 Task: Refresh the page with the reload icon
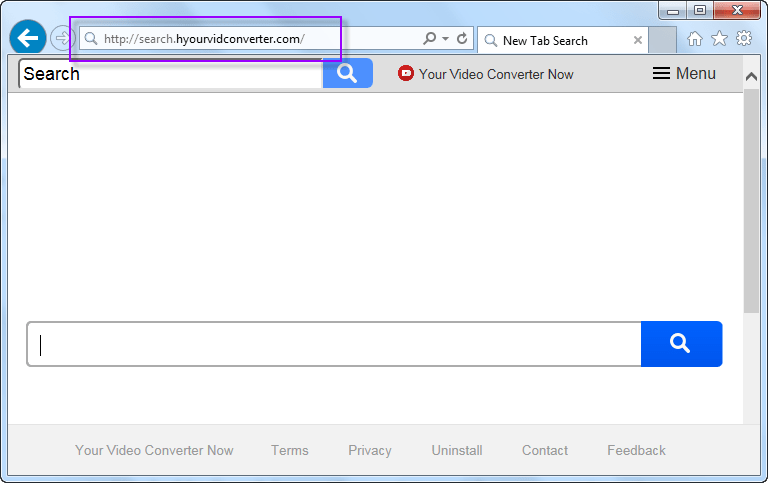pos(462,38)
